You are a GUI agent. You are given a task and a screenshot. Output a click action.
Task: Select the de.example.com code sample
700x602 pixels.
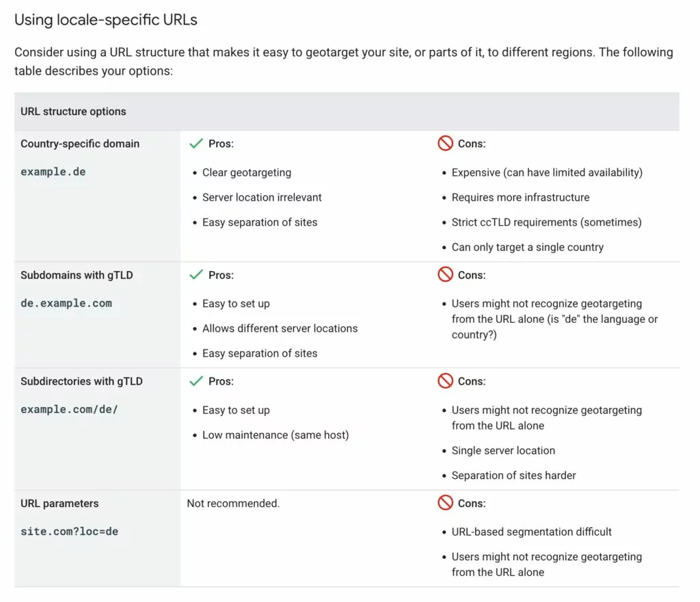click(x=66, y=303)
